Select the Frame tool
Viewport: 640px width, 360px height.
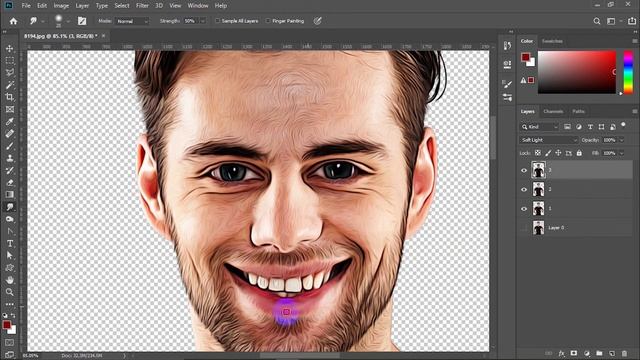[x=10, y=109]
